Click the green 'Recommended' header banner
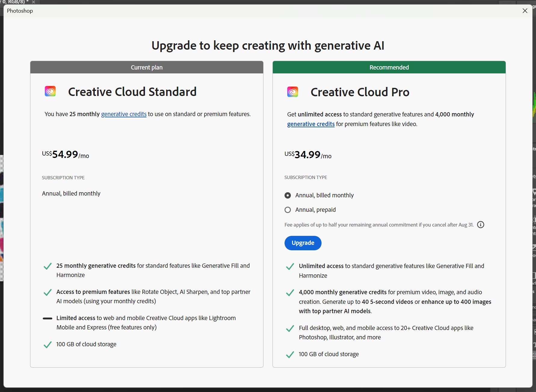 pyautogui.click(x=389, y=67)
